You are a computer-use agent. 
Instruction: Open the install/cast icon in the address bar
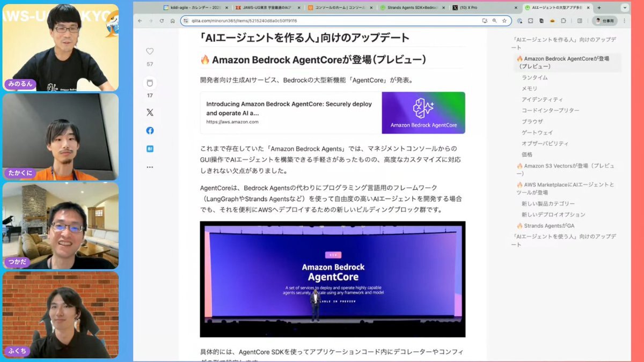tap(485, 20)
